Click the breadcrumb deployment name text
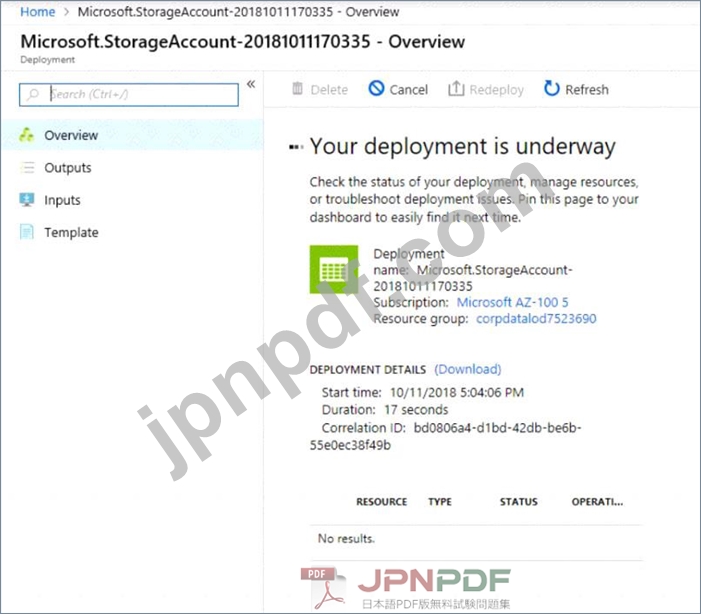 pos(238,12)
